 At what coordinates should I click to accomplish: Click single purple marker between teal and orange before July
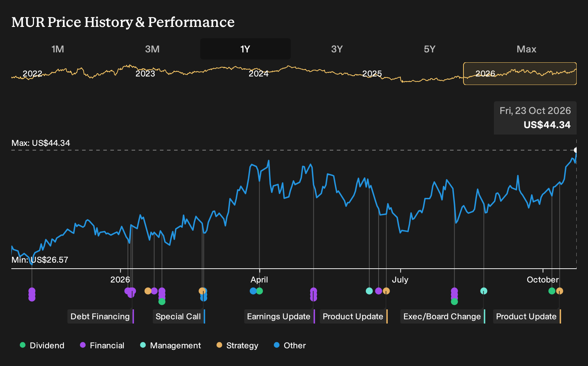click(379, 291)
